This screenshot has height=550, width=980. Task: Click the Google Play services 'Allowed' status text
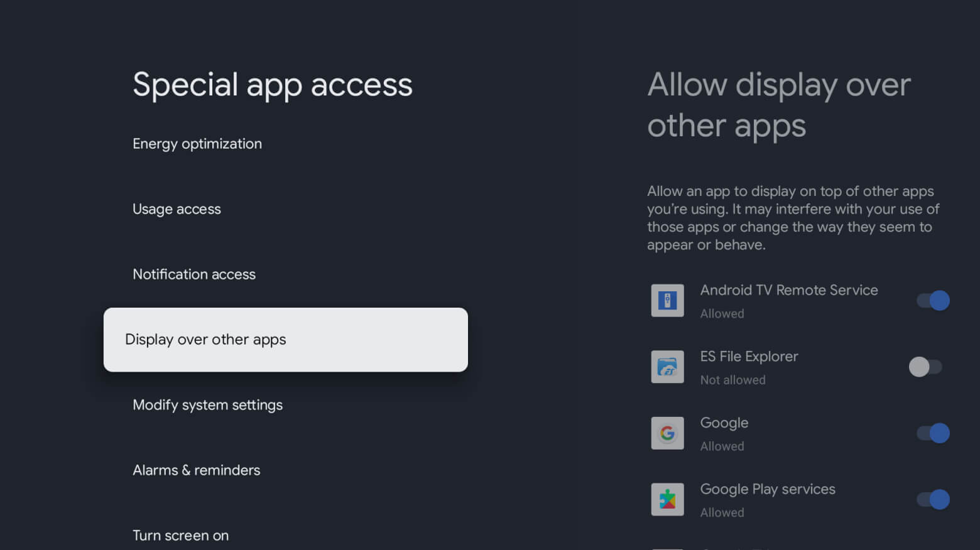722,512
